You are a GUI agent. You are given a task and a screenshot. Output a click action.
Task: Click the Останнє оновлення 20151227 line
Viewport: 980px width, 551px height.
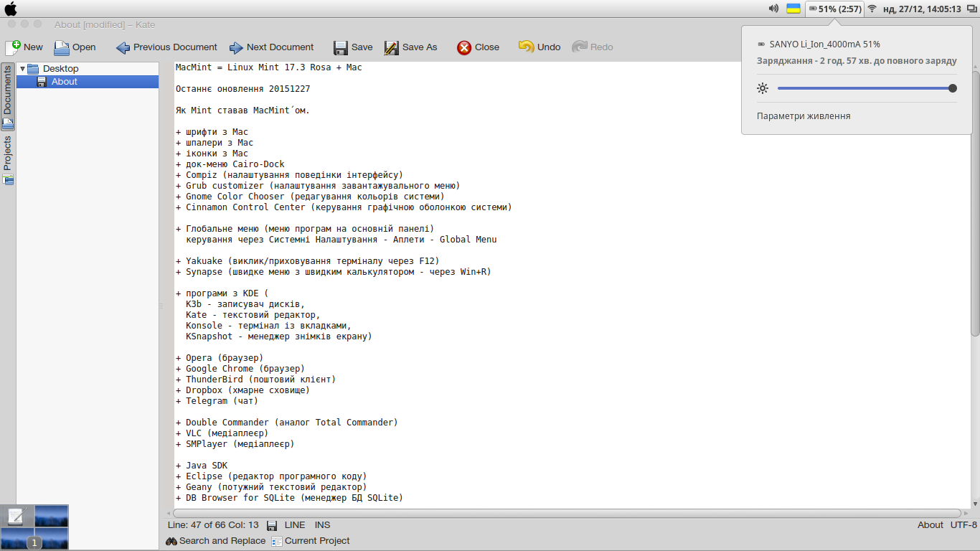pos(243,89)
